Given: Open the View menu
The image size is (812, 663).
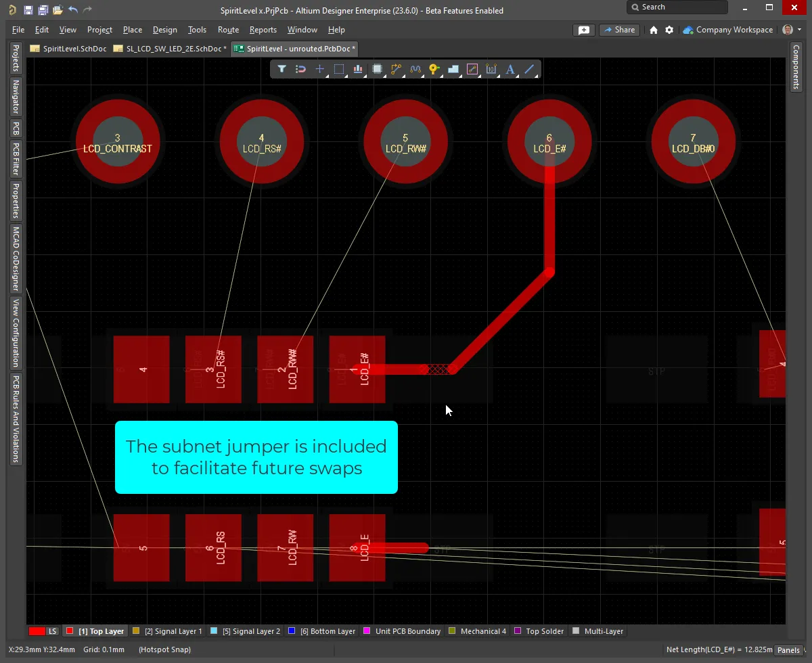Looking at the screenshot, I should click(x=68, y=30).
